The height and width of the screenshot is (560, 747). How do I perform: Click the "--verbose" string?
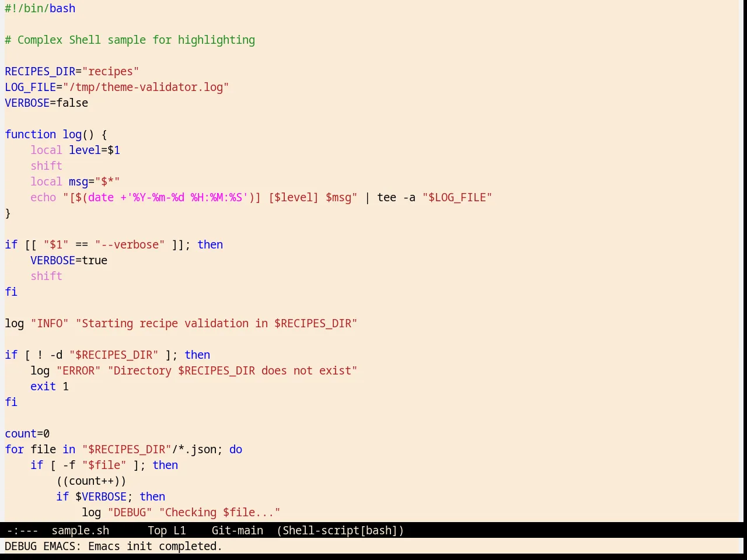point(130,245)
